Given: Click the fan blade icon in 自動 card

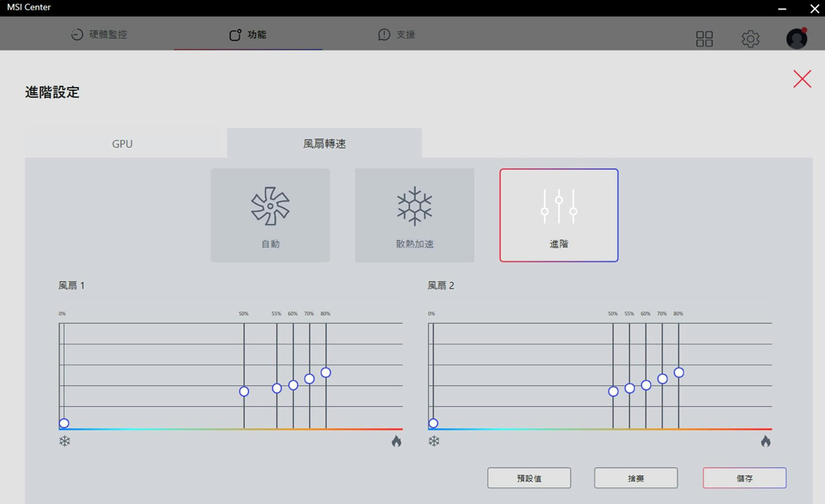Looking at the screenshot, I should 270,206.
